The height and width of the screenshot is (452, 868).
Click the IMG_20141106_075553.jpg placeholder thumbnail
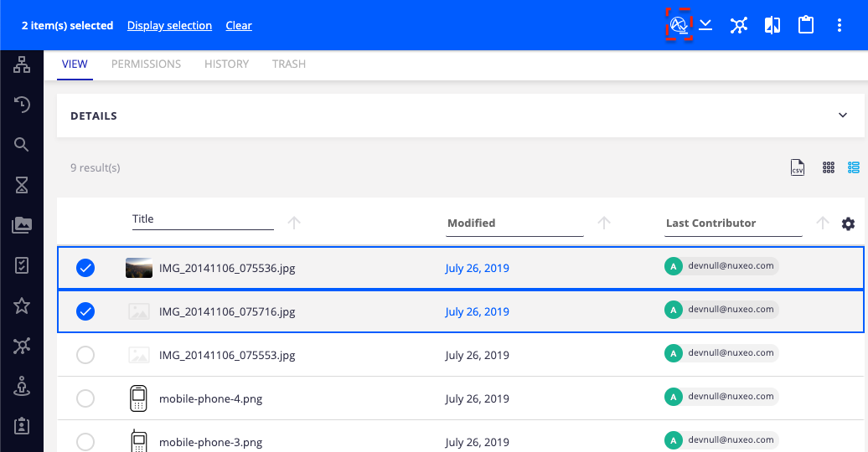[139, 355]
